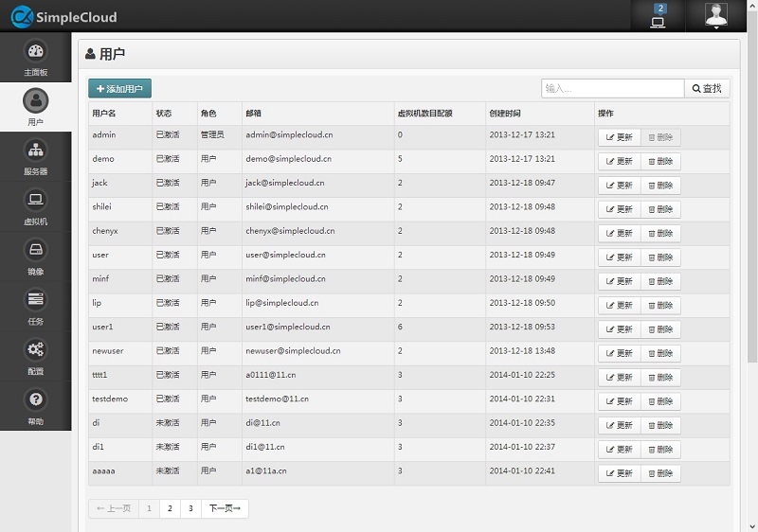Open the 配置 settings gears icon
The height and width of the screenshot is (532, 758).
(x=35, y=351)
